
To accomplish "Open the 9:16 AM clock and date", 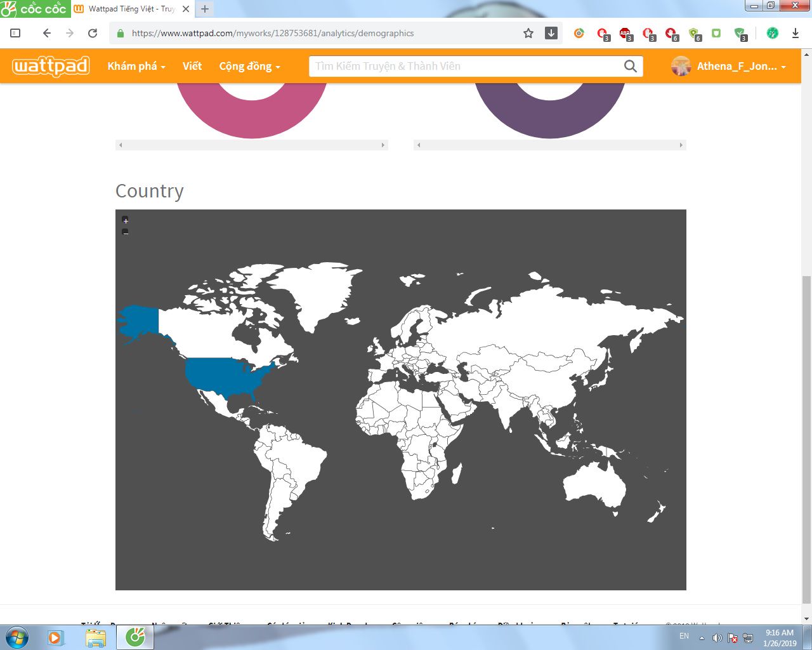I will [x=780, y=638].
